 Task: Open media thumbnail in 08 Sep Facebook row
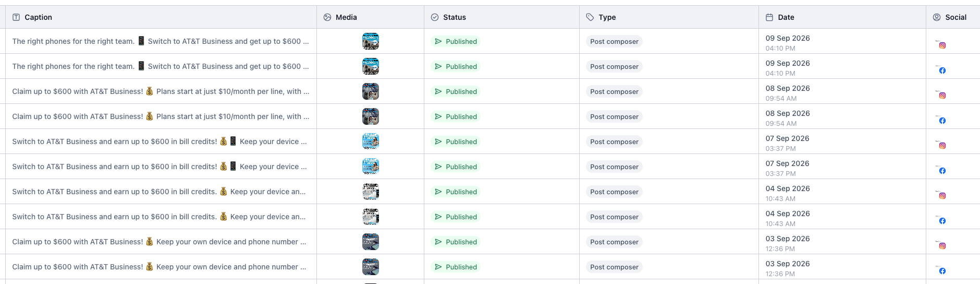click(371, 116)
